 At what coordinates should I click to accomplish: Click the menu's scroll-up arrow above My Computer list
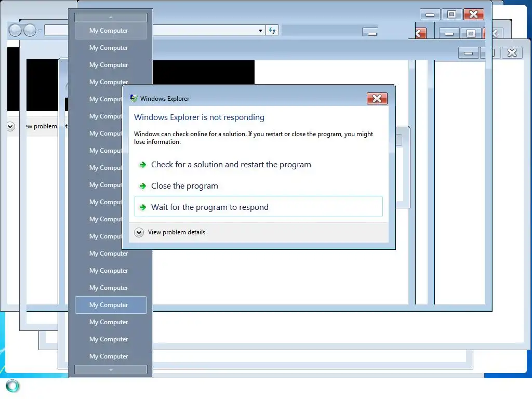point(111,17)
